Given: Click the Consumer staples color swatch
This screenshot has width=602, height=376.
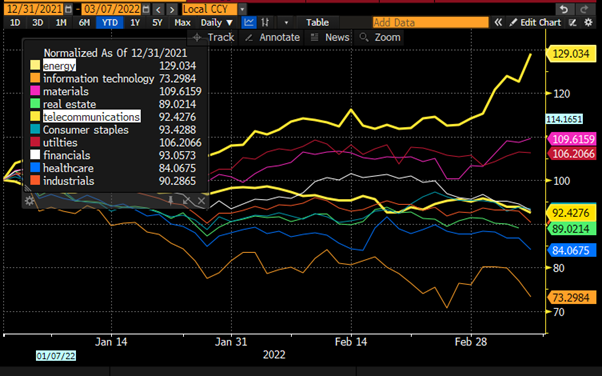Looking at the screenshot, I should (x=35, y=129).
